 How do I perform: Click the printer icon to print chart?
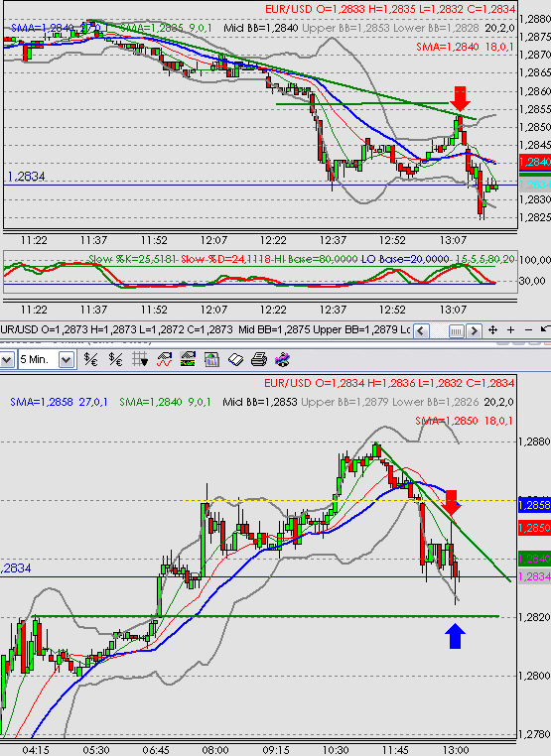(x=259, y=359)
